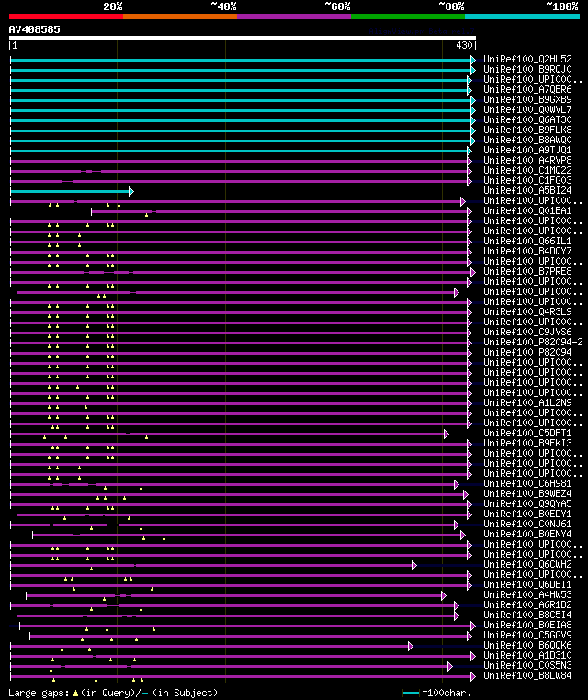Screen dimensions: 588x700
Task: Select the UniRef100_Q6DEI1 label
Action: click(x=527, y=585)
